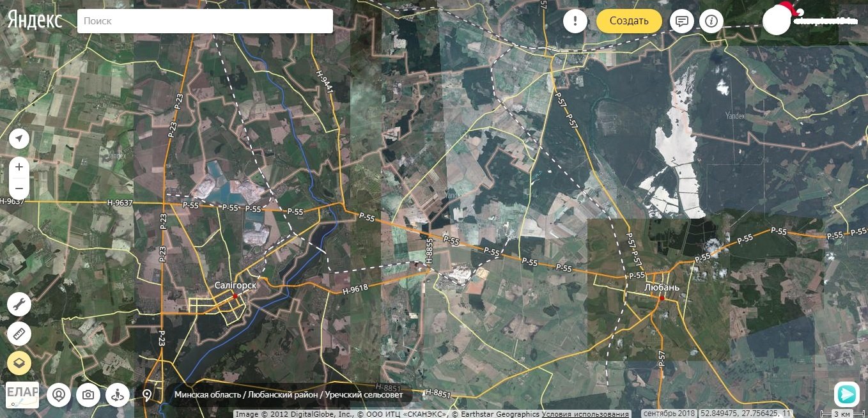Zoom out with the minus button
The height and width of the screenshot is (418, 868).
(x=19, y=189)
